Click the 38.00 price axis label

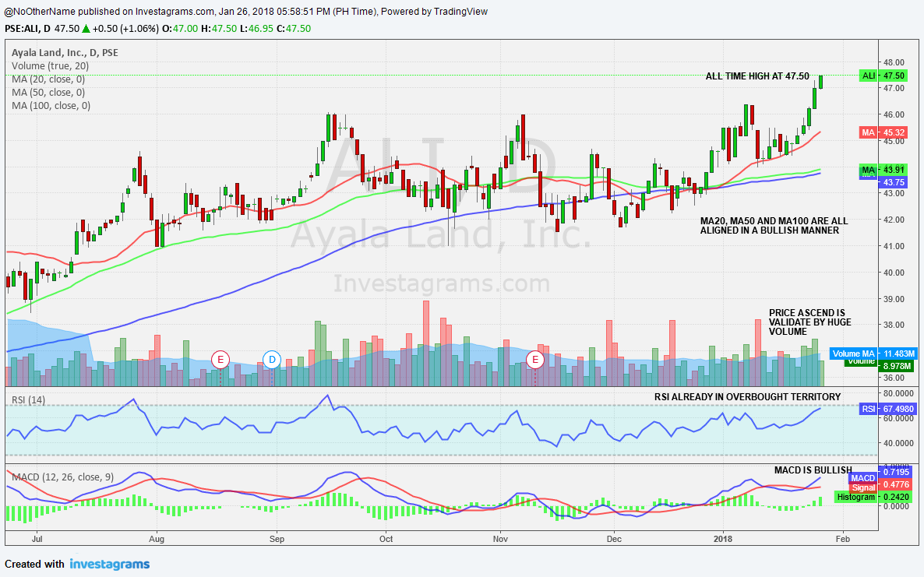coord(894,325)
